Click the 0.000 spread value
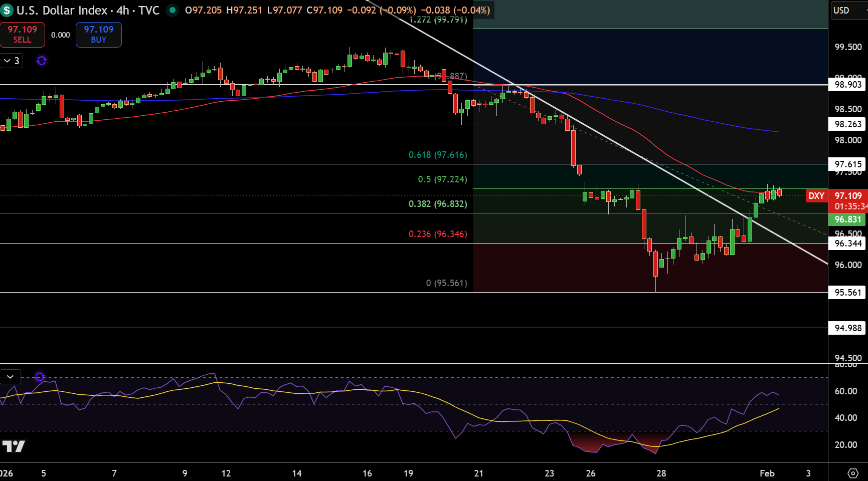 coord(61,35)
